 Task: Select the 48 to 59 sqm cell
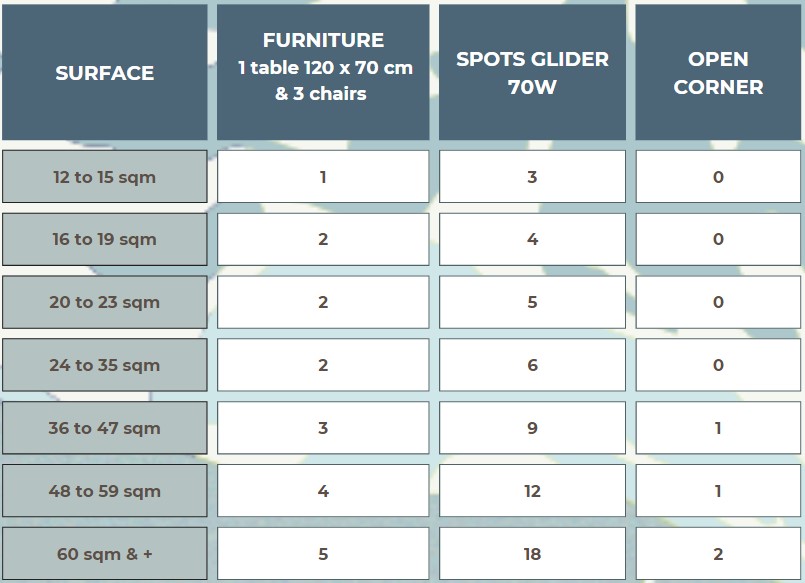pyautogui.click(x=105, y=491)
